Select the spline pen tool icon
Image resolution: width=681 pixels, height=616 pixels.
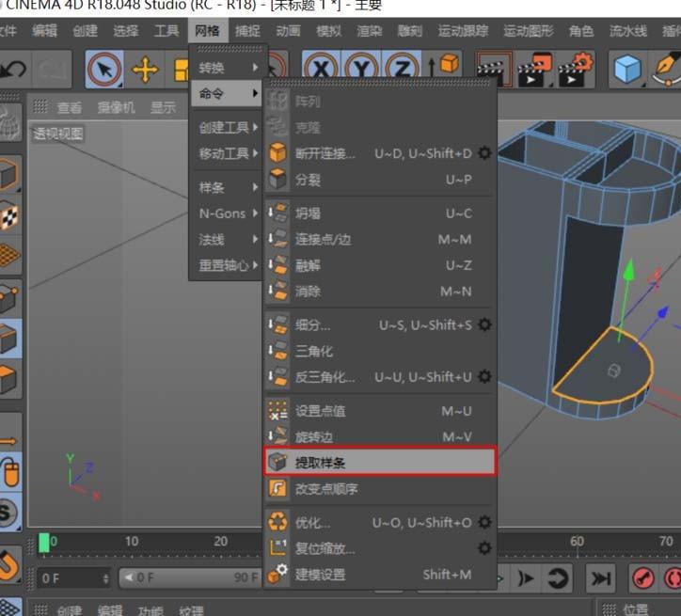[666, 69]
